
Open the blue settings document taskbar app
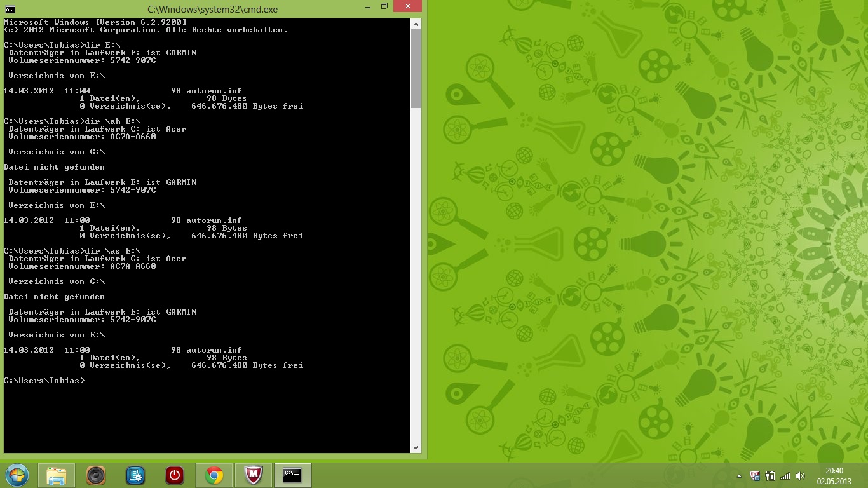(x=135, y=475)
